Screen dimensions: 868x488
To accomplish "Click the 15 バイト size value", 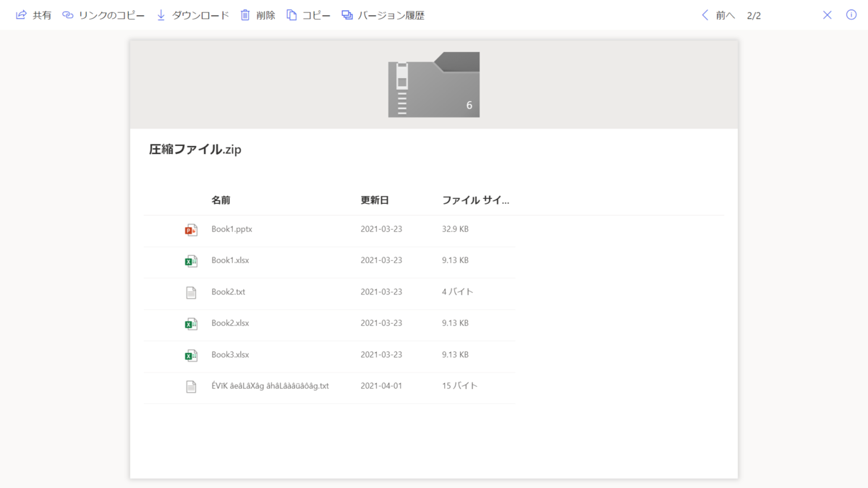I will [459, 386].
